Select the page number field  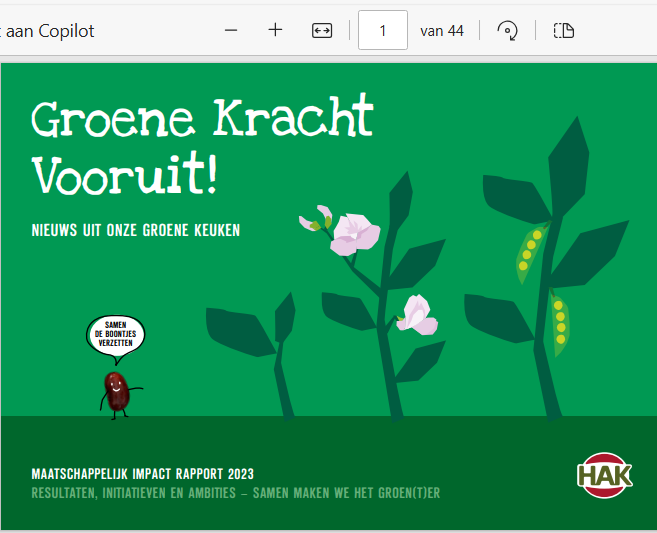coord(383,30)
